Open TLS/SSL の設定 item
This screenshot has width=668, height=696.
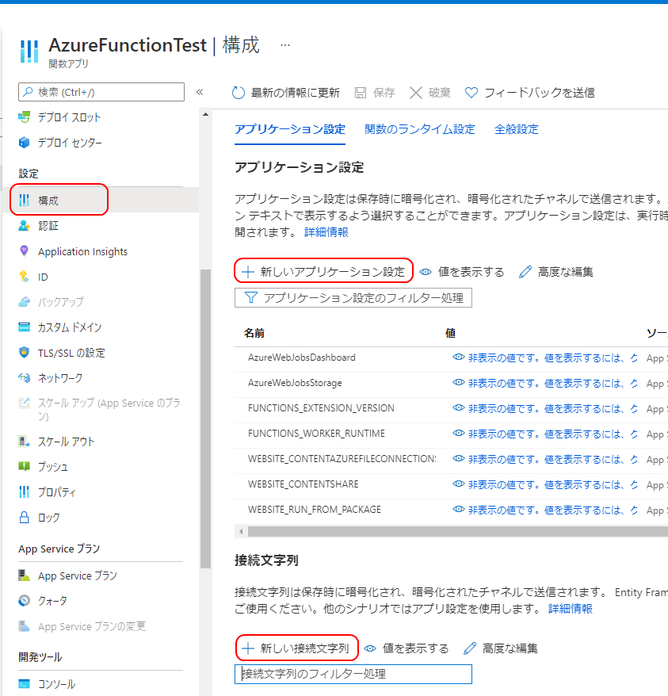(62, 353)
